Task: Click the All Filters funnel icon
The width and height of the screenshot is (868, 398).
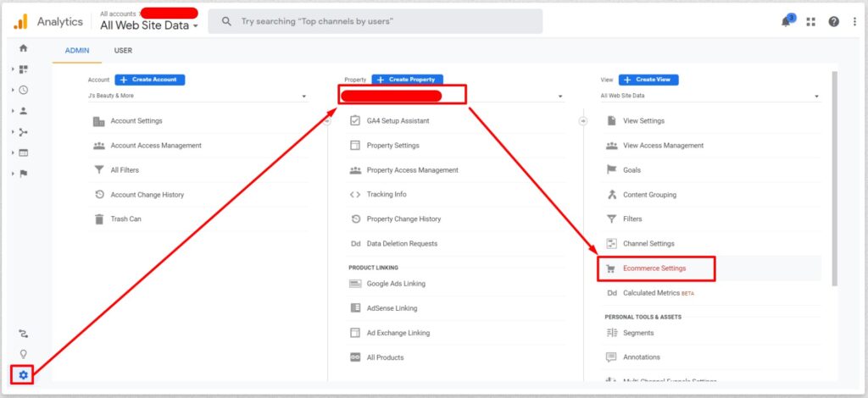Action: pos(98,170)
